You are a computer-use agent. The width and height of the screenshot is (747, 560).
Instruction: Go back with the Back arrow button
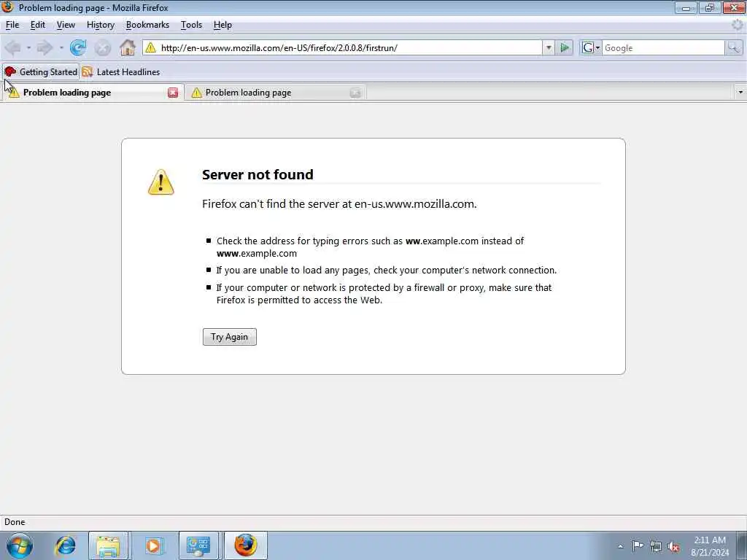[13, 47]
